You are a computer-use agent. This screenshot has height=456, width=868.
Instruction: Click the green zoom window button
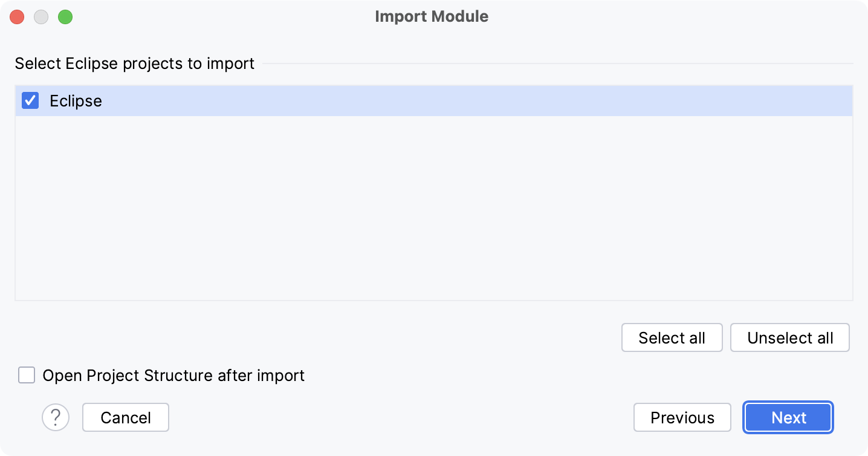(65, 17)
